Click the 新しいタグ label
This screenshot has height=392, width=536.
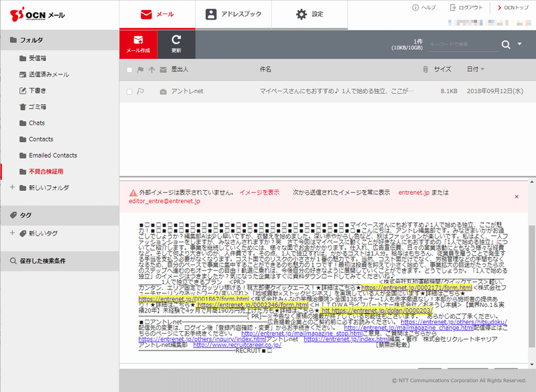(43, 233)
